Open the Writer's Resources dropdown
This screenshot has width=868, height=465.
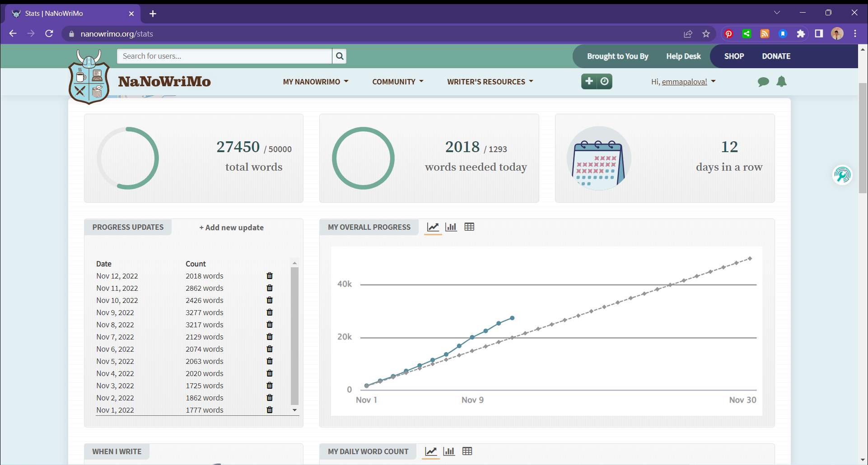[x=490, y=82]
